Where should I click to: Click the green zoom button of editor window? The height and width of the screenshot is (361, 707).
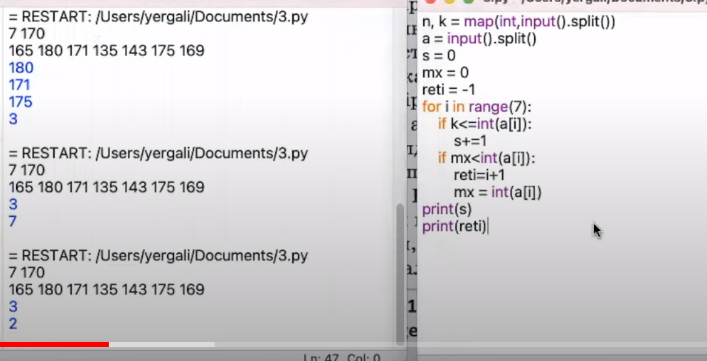469,1
